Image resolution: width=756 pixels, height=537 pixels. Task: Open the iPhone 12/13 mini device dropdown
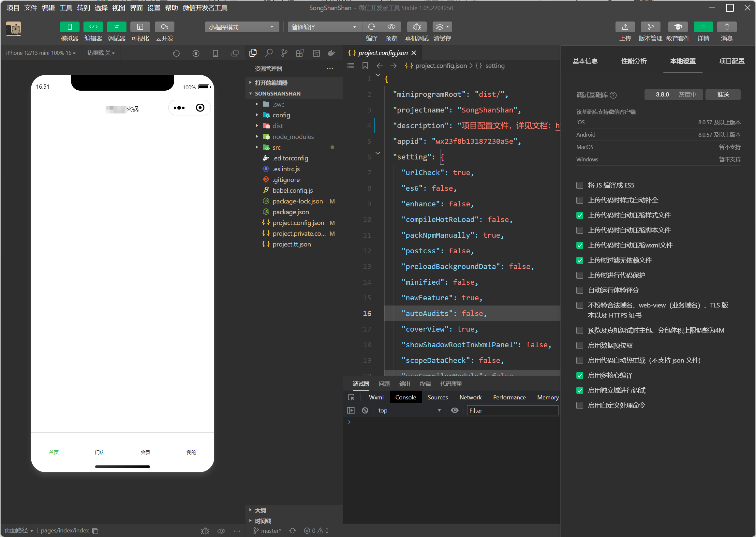pyautogui.click(x=41, y=53)
